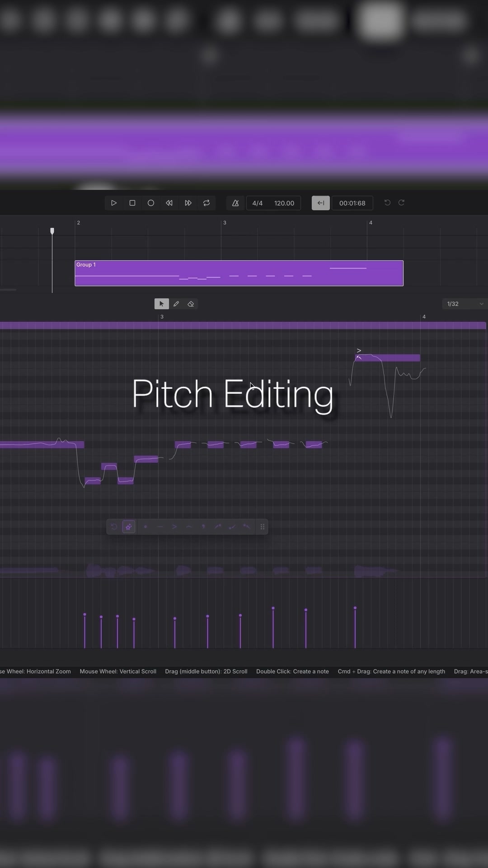Image resolution: width=488 pixels, height=868 pixels.
Task: Choose the accent (>) articulation
Action: tap(174, 527)
